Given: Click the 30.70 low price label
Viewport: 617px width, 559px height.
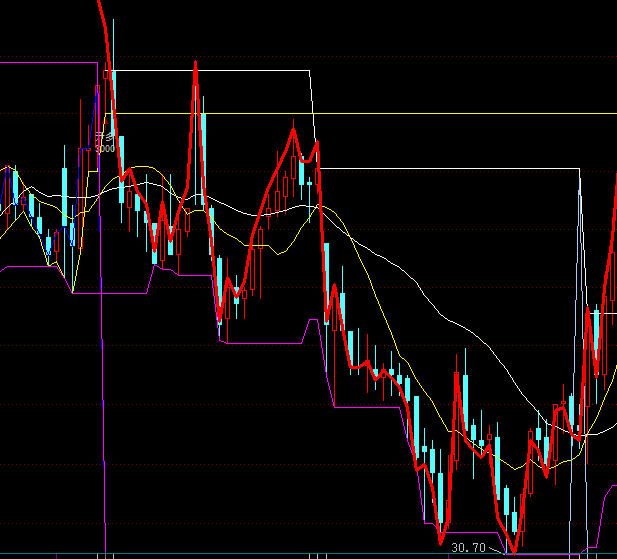Looking at the screenshot, I should click(468, 548).
